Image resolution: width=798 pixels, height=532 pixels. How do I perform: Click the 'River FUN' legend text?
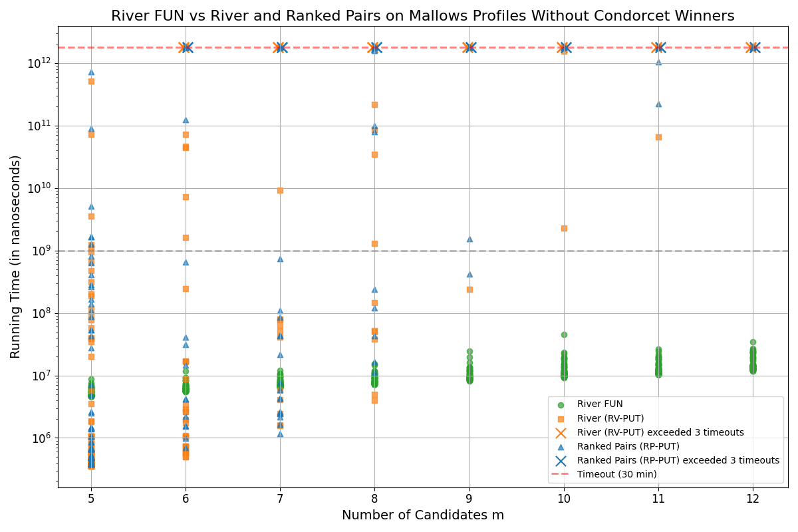[x=598, y=404]
